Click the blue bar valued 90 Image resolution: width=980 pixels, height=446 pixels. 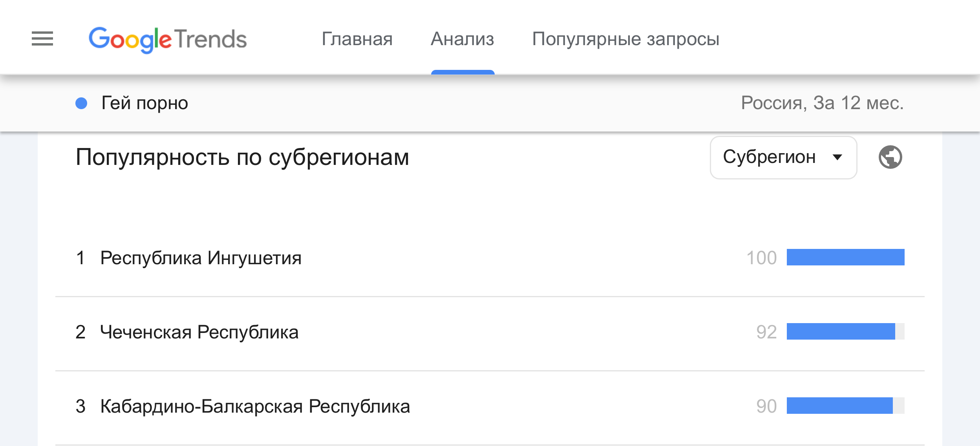coord(839,406)
